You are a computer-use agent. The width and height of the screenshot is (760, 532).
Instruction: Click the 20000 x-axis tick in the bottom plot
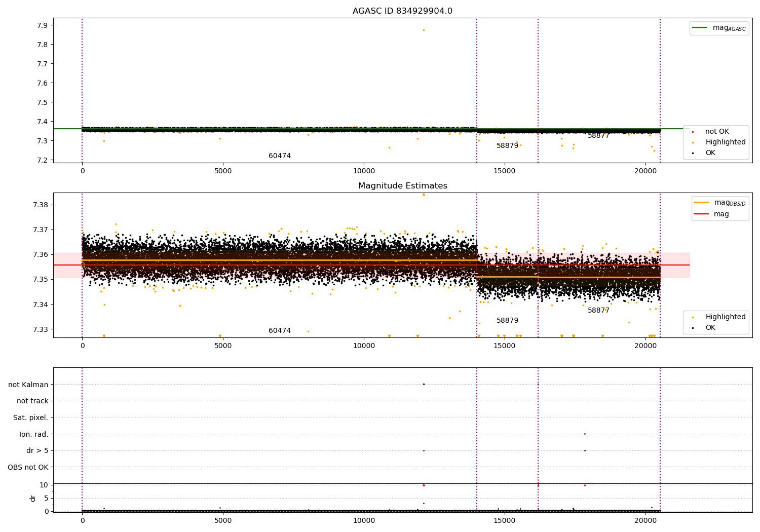[645, 521]
